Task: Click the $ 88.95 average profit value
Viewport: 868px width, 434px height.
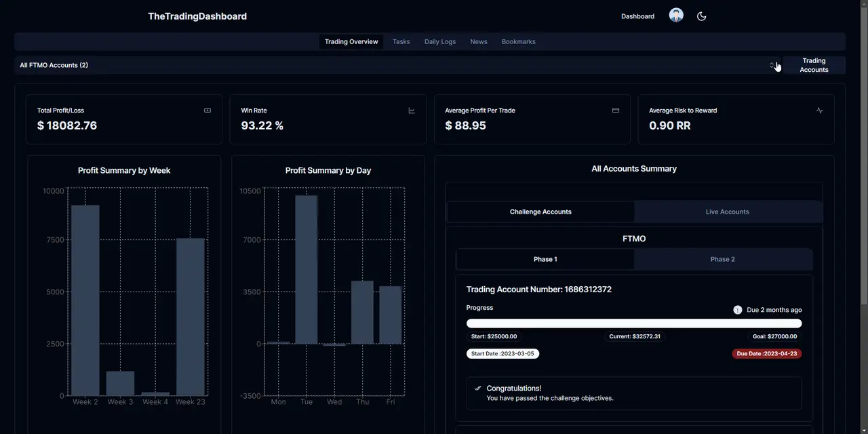Action: [465, 125]
